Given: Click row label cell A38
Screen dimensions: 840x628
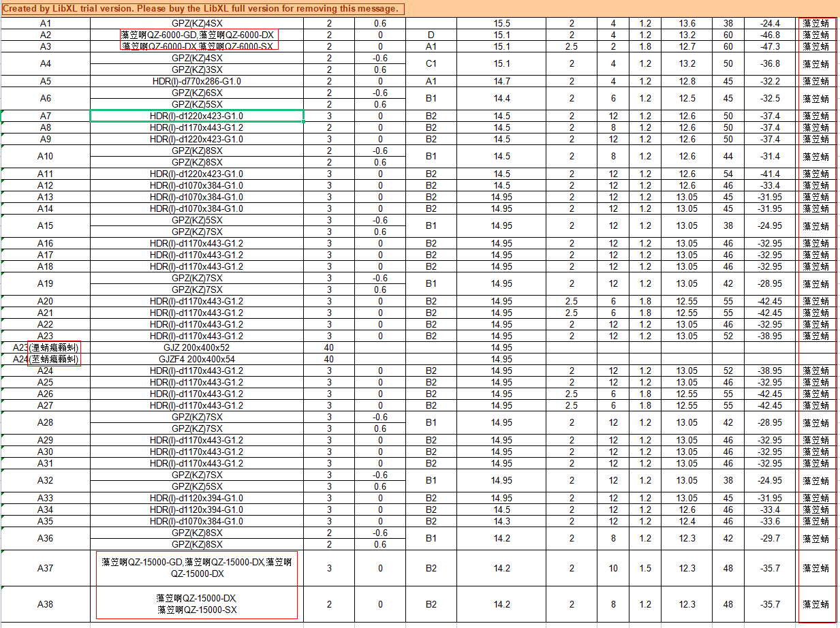Looking at the screenshot, I should tap(45, 604).
